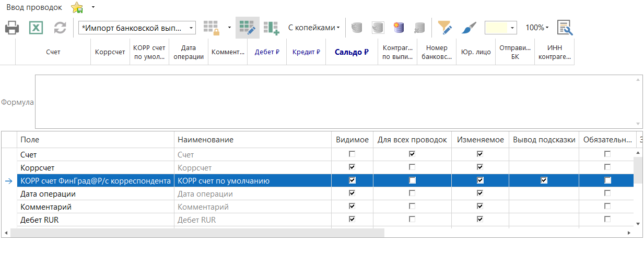Uncheck Видимое for Коррсчет row
This screenshot has height=255, width=644.
pyautogui.click(x=352, y=167)
